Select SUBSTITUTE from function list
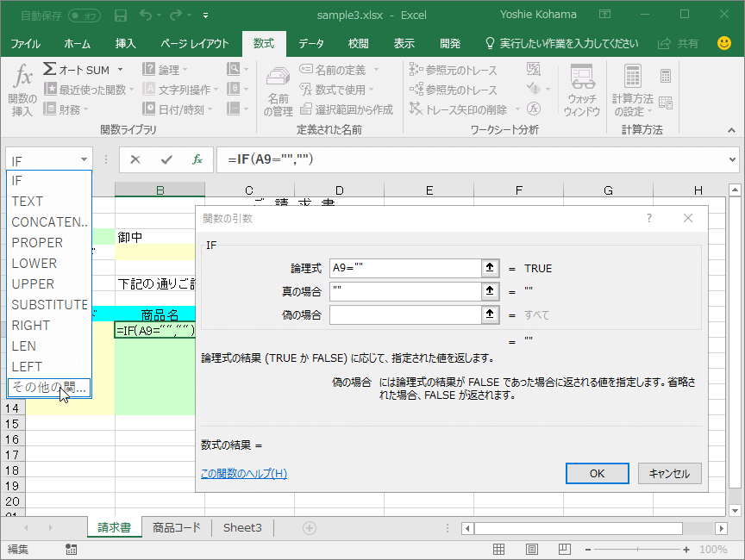This screenshot has width=745, height=560. point(49,305)
